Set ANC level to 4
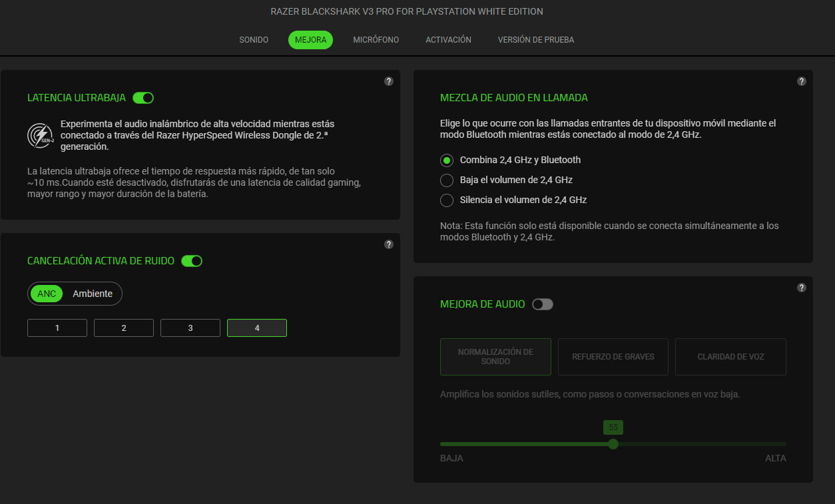The image size is (835, 504). click(257, 328)
